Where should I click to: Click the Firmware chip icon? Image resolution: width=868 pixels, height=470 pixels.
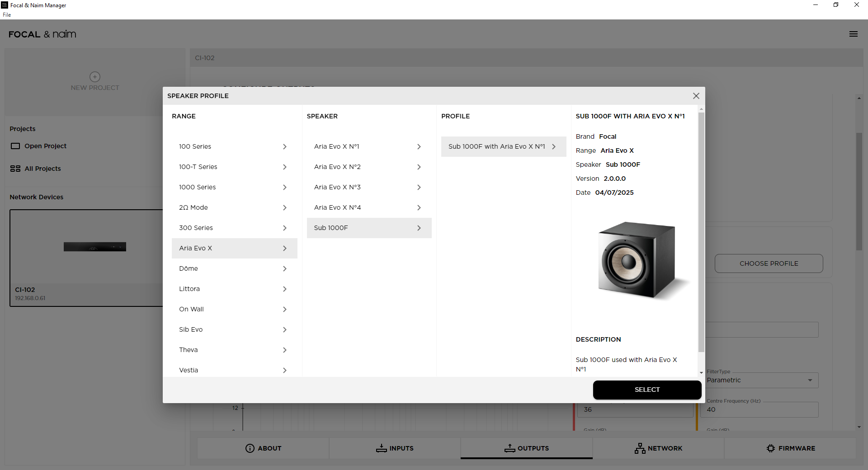(771, 448)
